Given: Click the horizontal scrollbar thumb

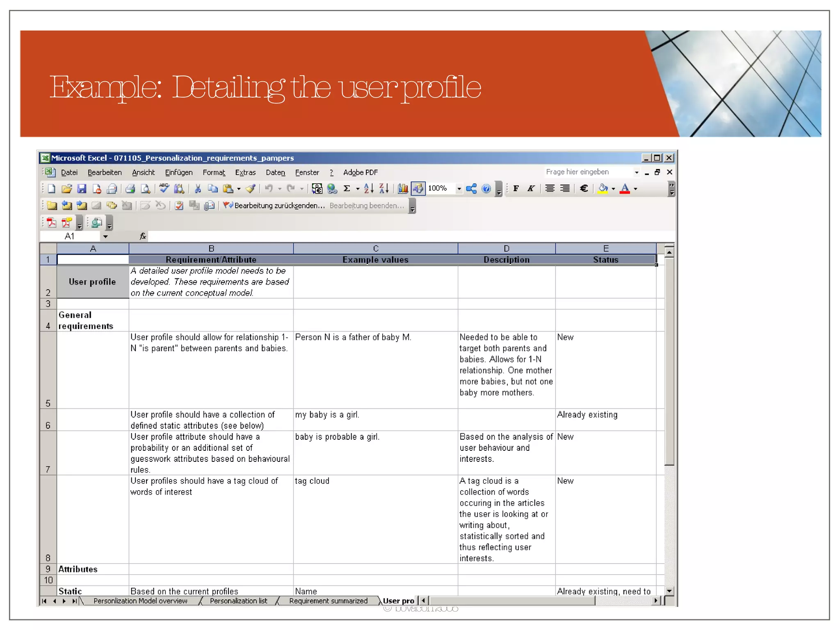Looking at the screenshot, I should point(512,601).
